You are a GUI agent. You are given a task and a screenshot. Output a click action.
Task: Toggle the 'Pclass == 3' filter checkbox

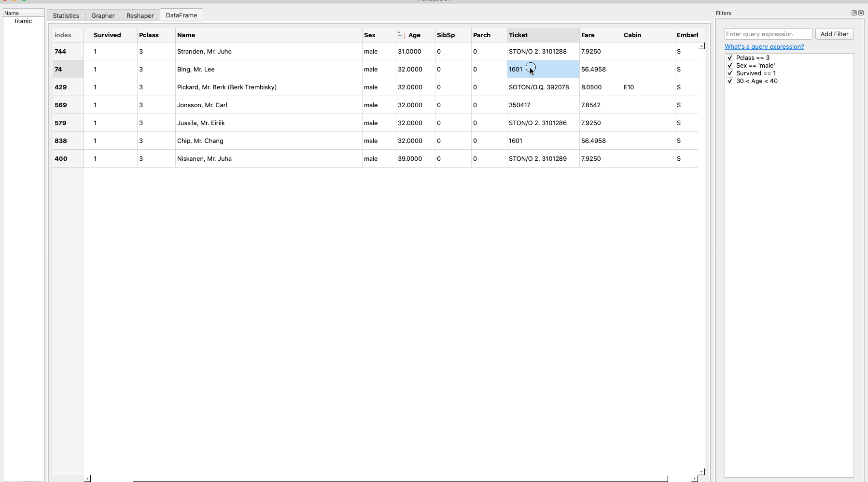pyautogui.click(x=730, y=57)
